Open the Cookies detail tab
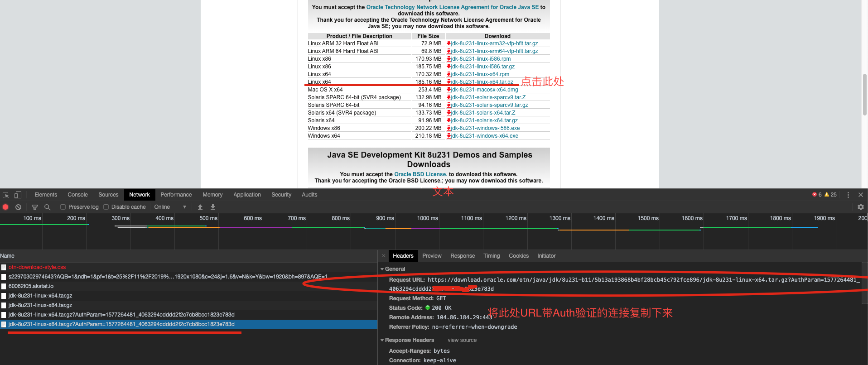Image resolution: width=868 pixels, height=365 pixels. pyautogui.click(x=519, y=256)
